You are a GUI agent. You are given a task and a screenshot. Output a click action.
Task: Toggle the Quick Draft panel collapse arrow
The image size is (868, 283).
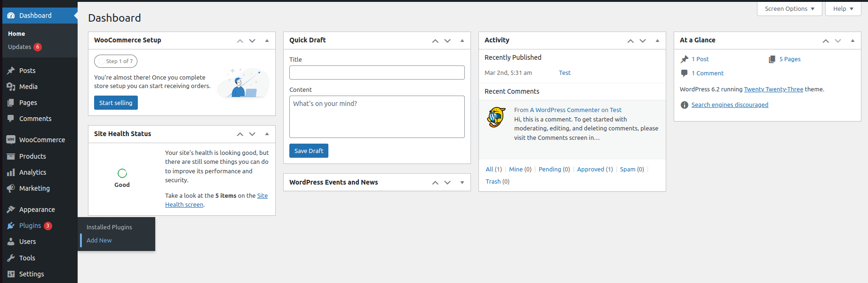coord(462,40)
